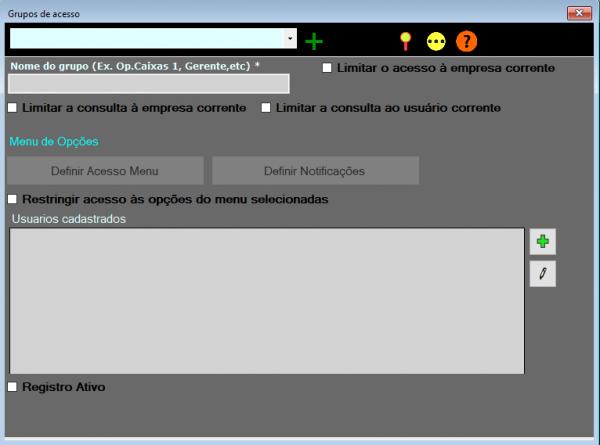Click the green plus icon beside the group dropdown
Screen dimensions: 600x445
[314, 41]
